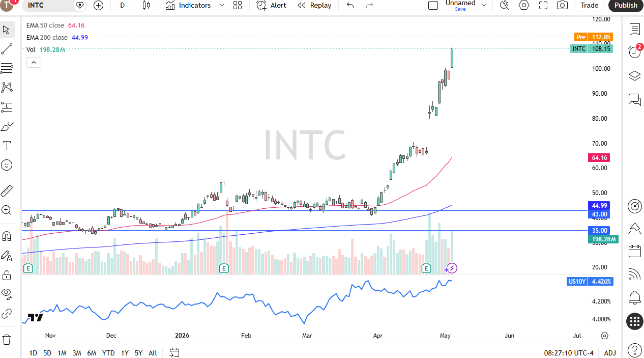This screenshot has height=358, width=644.
Task: Show All available chart history
Action: tap(153, 353)
